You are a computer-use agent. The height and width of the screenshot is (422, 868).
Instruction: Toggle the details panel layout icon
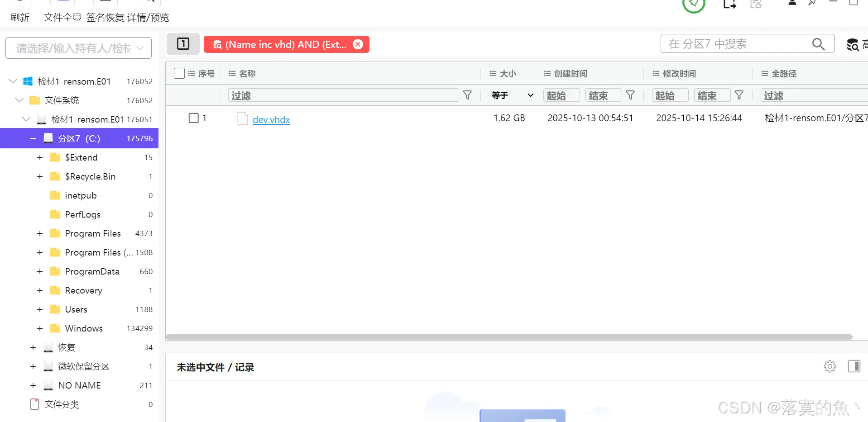[x=854, y=366]
